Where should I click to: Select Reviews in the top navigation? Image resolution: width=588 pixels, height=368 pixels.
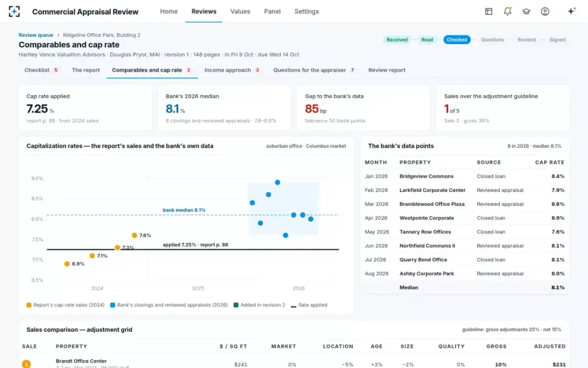point(204,11)
